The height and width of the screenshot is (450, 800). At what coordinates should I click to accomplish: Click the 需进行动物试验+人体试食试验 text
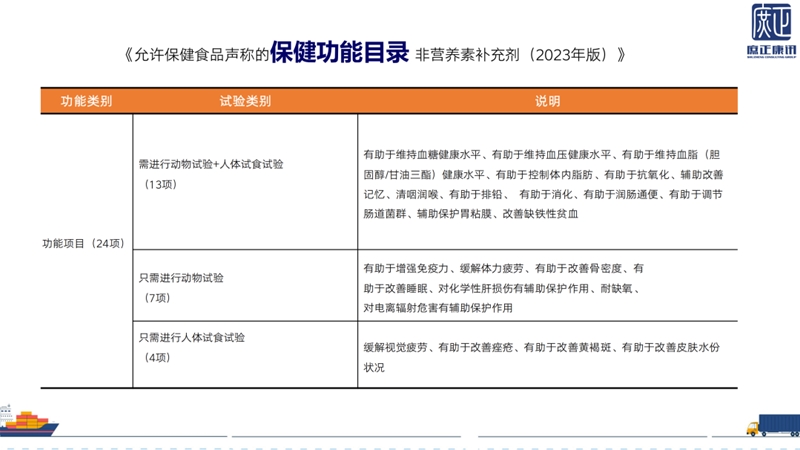(x=211, y=165)
